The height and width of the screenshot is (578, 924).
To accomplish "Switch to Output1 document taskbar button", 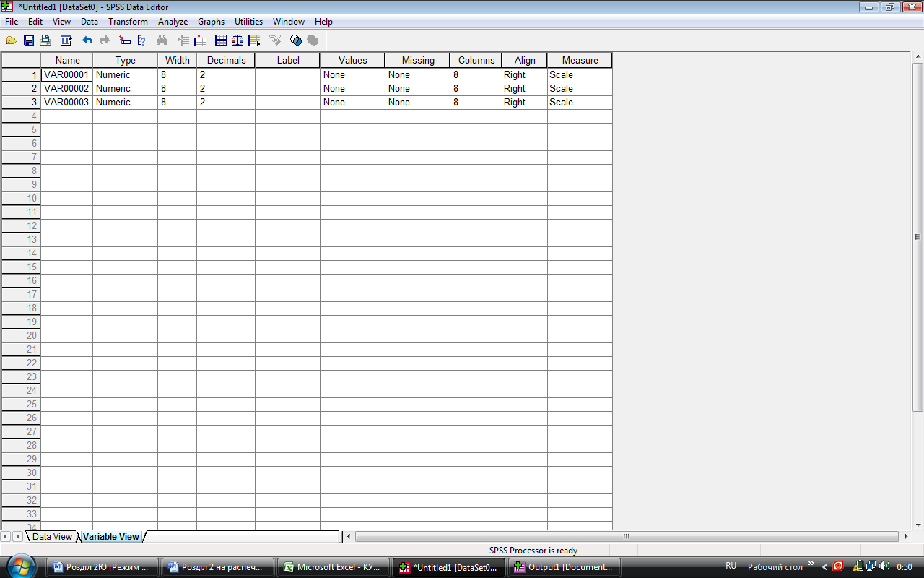I will coord(565,567).
